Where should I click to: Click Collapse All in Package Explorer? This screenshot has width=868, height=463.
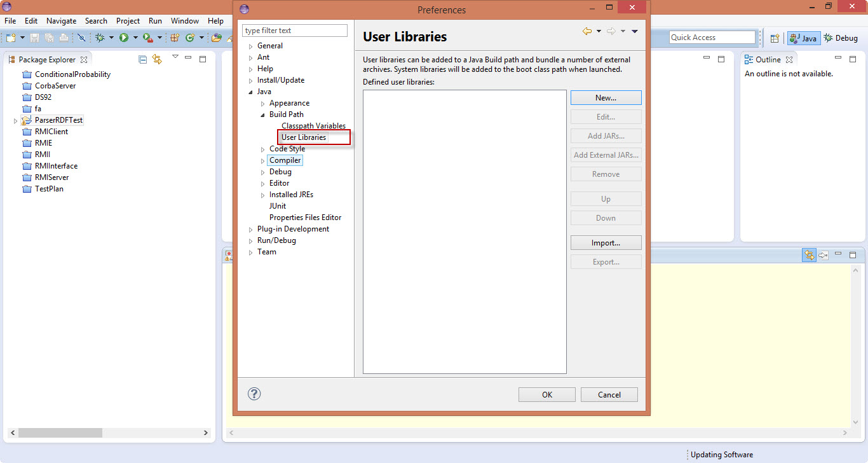pyautogui.click(x=142, y=59)
